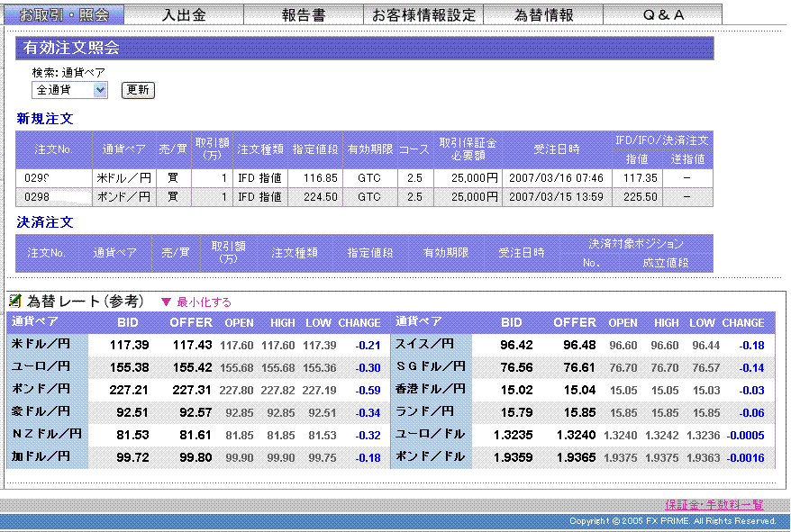
Task: Click the 新規注文 section heading
Action: 45,119
